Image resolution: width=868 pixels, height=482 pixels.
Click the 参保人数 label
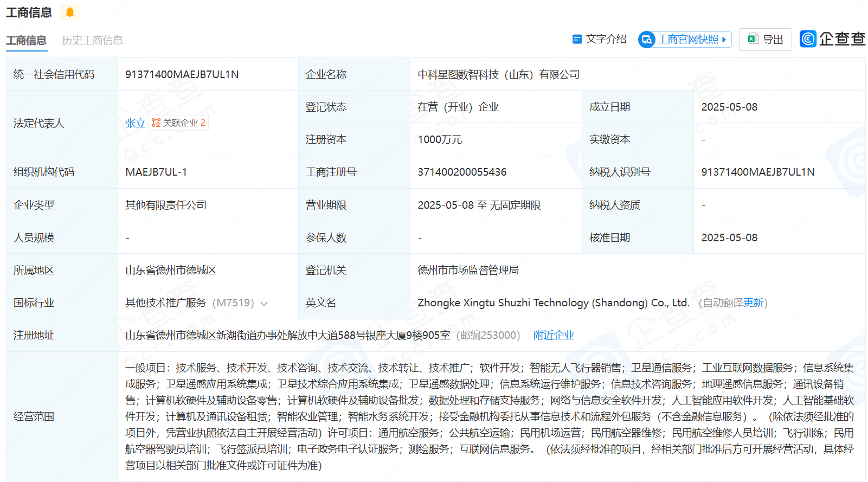326,237
